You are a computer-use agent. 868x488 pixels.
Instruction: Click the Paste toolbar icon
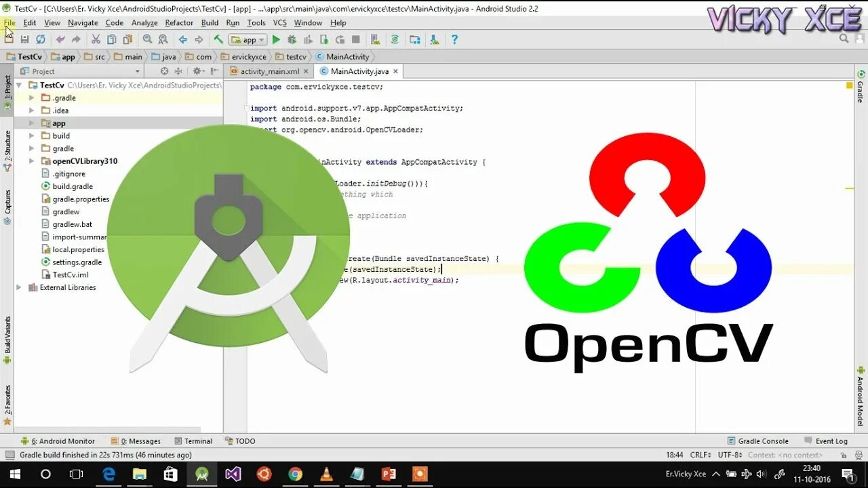tap(127, 40)
